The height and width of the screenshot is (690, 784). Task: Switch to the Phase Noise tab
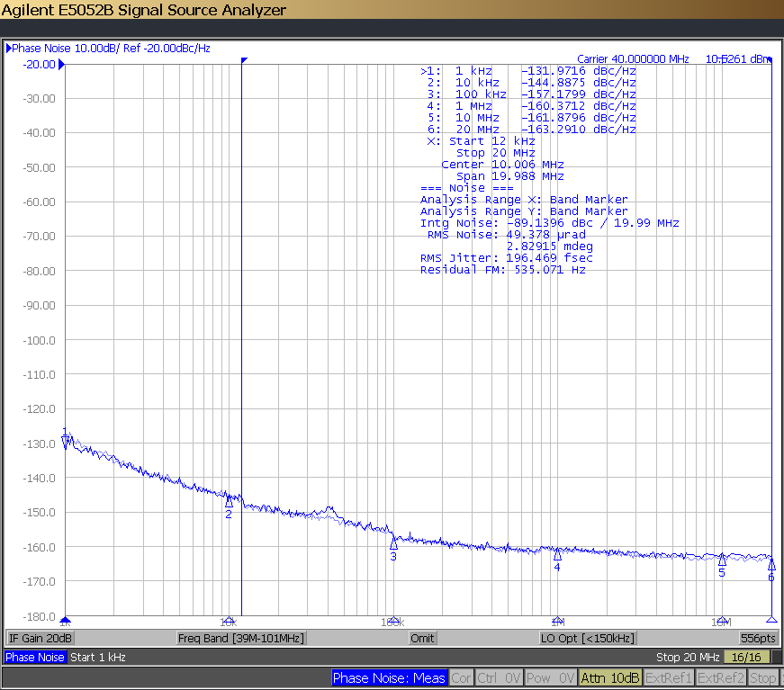34,657
